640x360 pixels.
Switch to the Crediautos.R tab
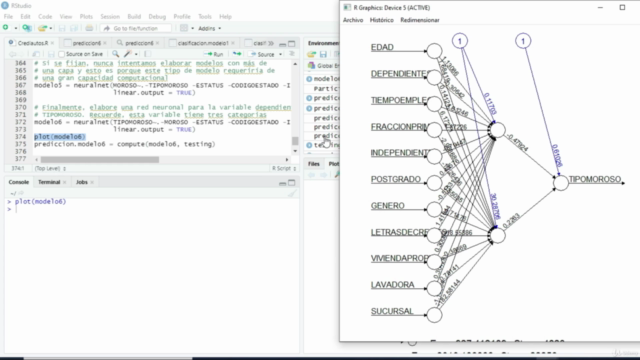33,43
